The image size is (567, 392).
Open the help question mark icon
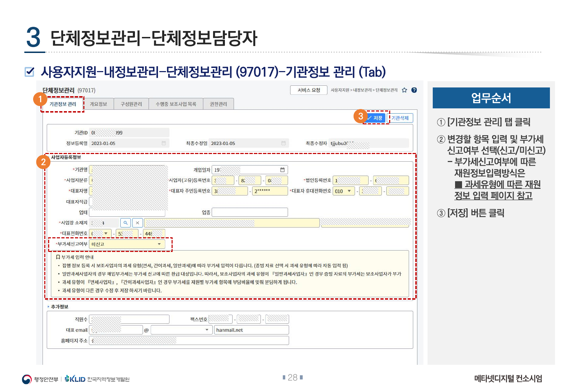414,90
